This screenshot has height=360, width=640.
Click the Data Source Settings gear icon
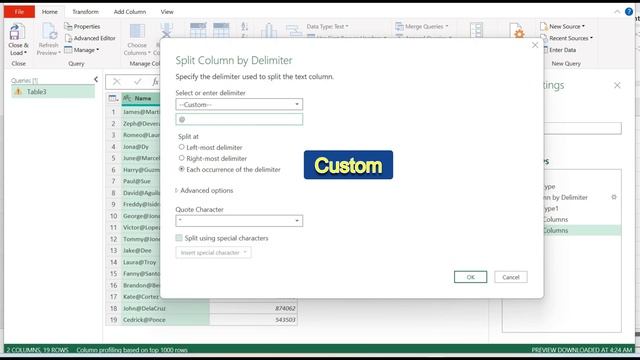pyautogui.click(x=518, y=31)
